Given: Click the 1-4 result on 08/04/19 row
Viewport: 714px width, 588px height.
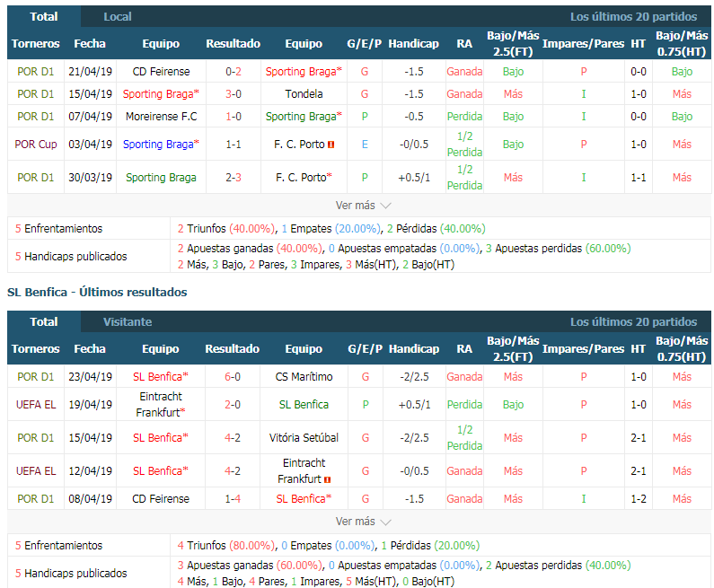Looking at the screenshot, I should tap(233, 499).
